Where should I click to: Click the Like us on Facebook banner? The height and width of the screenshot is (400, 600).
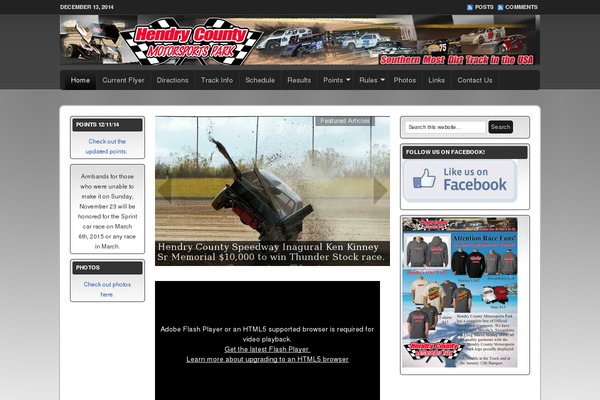(460, 181)
